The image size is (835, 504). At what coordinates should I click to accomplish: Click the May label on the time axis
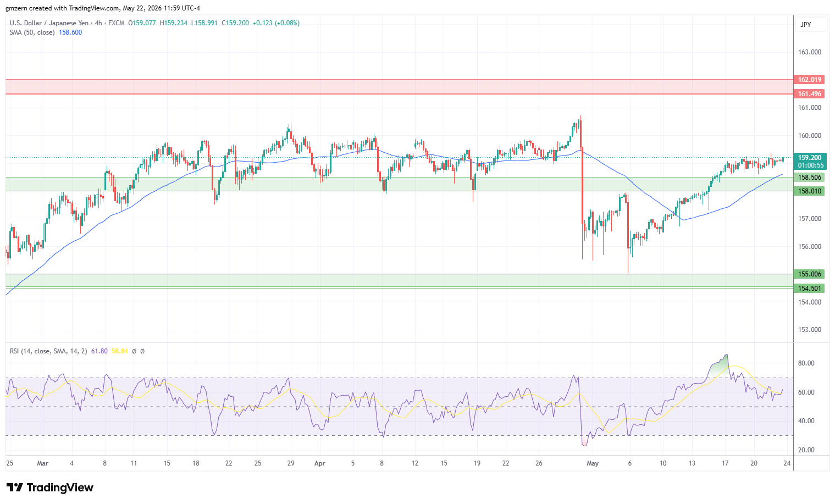[x=593, y=463]
